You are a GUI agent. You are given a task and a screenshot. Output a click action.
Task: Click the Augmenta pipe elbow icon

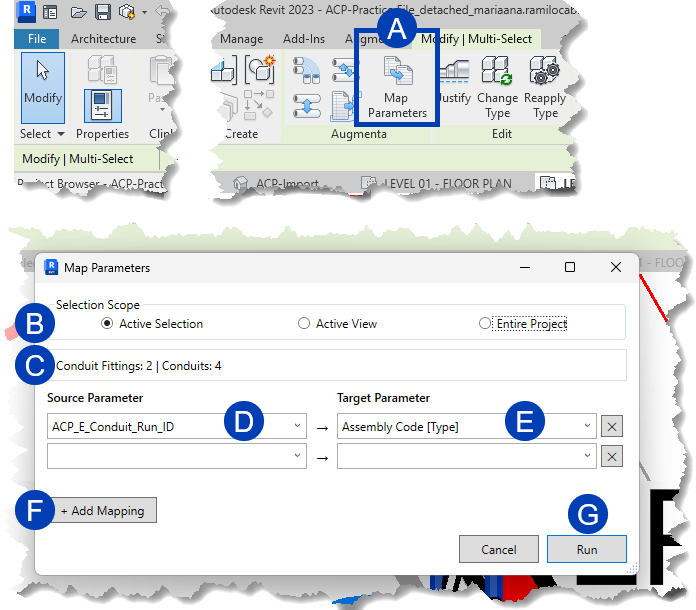click(306, 70)
